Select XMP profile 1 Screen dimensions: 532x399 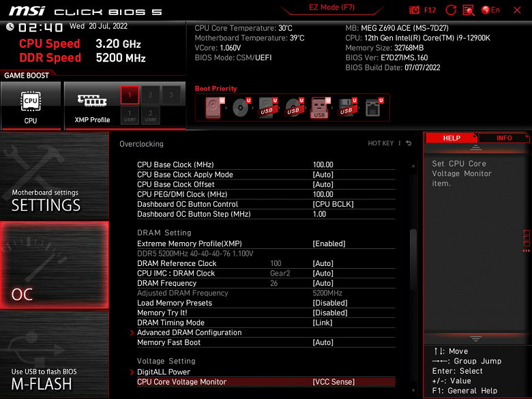point(130,95)
